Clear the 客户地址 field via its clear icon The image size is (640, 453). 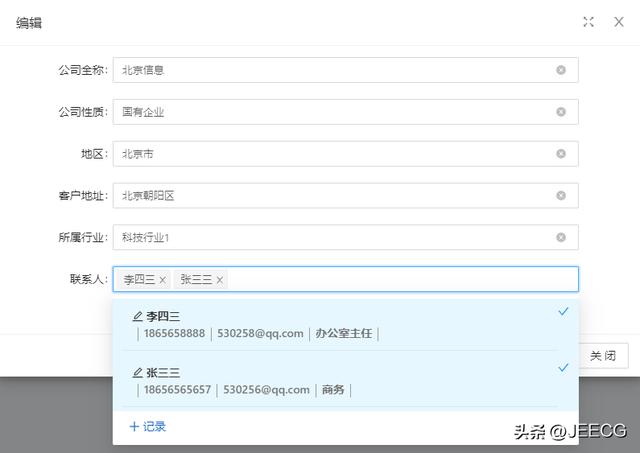tap(561, 196)
